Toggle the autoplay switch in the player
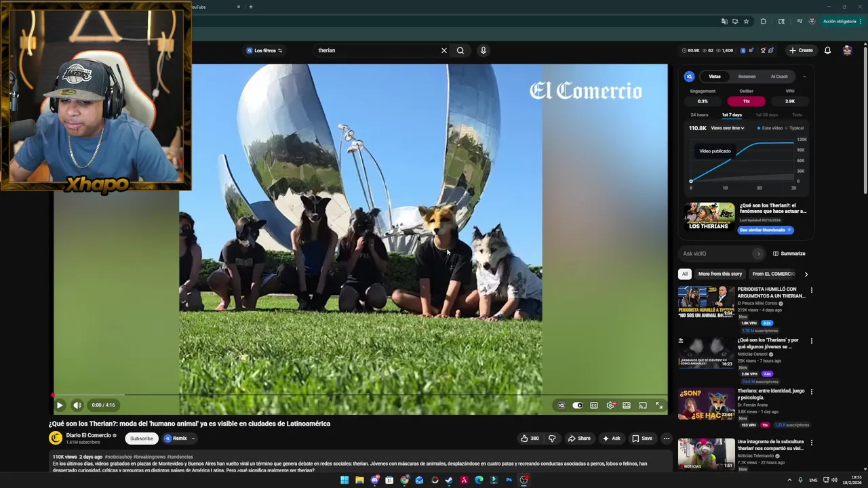Screen dimensions: 868x488 coord(577,405)
